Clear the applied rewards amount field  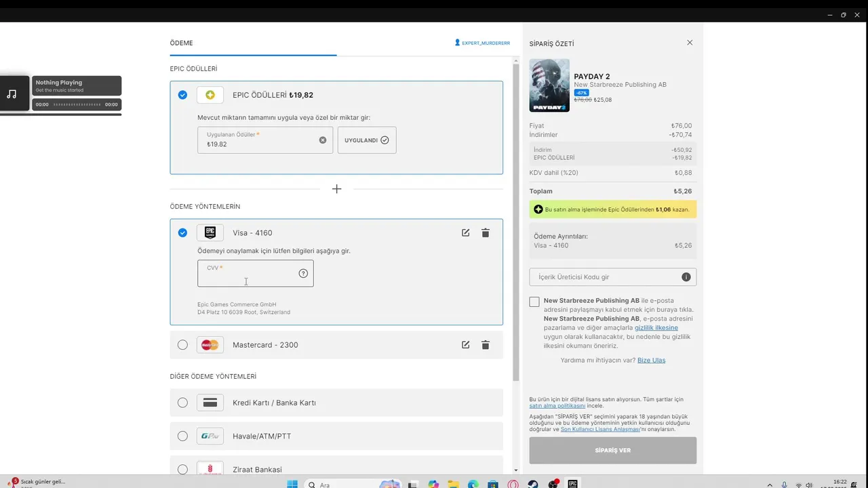pos(323,140)
